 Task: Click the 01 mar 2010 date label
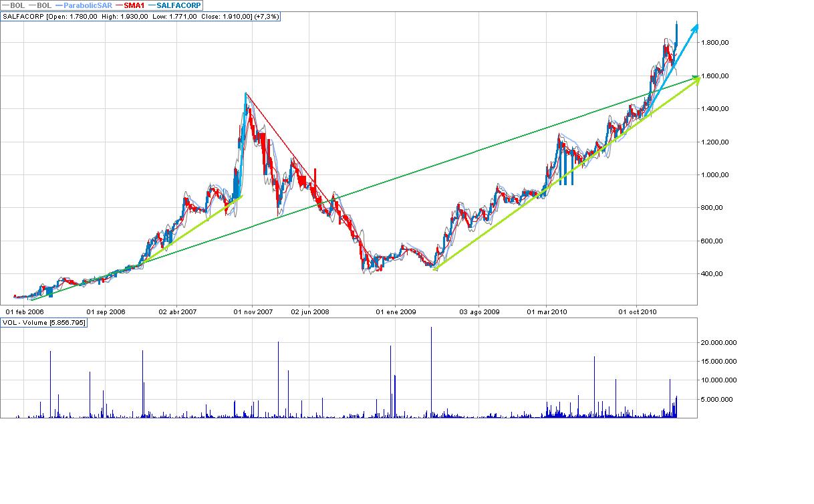547,311
